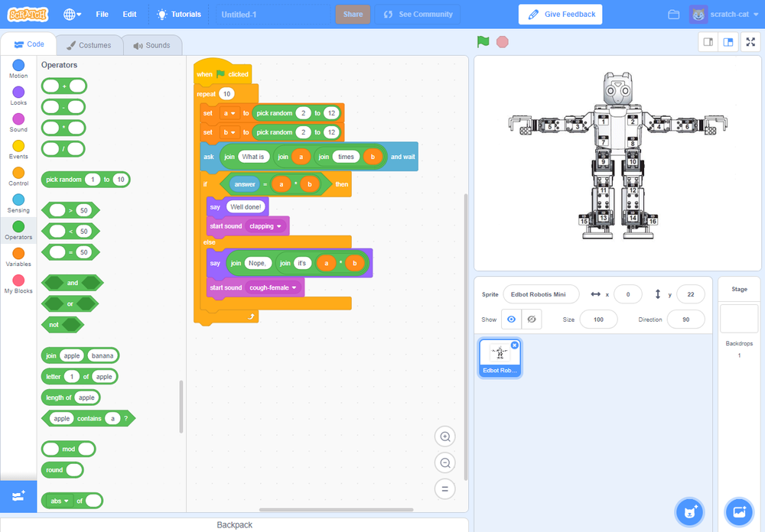Open the Choose a Sprite menu
This screenshot has height=532, width=765.
coord(689,512)
